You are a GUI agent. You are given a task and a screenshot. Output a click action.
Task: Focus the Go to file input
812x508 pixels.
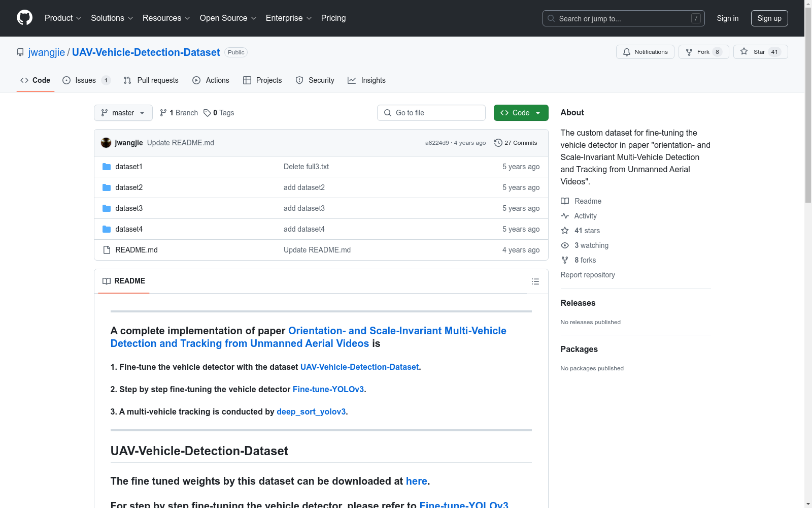(x=431, y=113)
